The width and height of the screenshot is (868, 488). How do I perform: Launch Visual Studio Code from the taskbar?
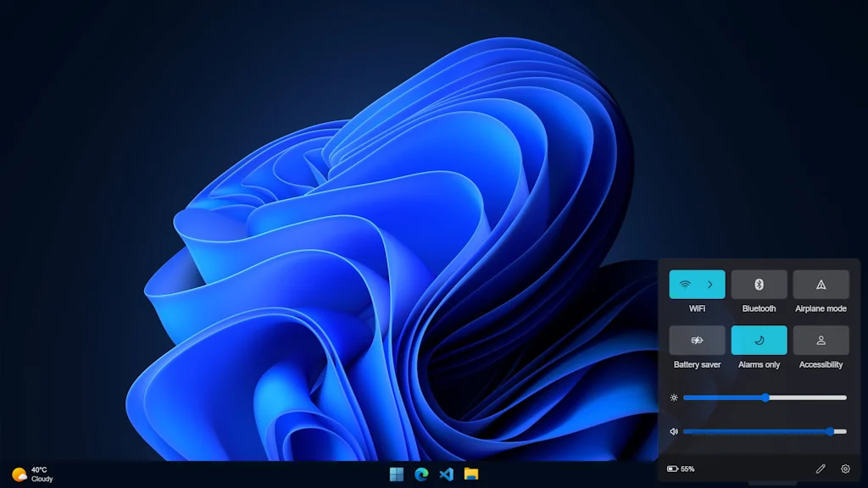pyautogui.click(x=445, y=474)
